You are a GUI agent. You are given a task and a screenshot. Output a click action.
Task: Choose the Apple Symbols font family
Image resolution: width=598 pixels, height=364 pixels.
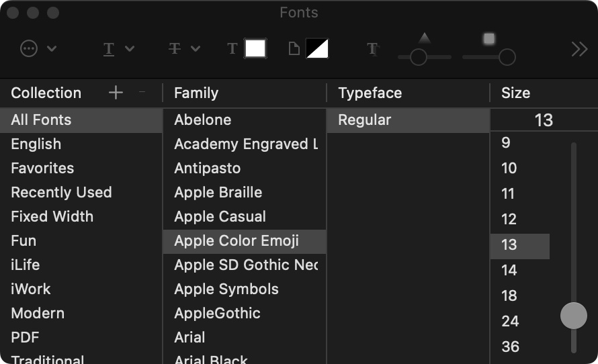click(226, 289)
